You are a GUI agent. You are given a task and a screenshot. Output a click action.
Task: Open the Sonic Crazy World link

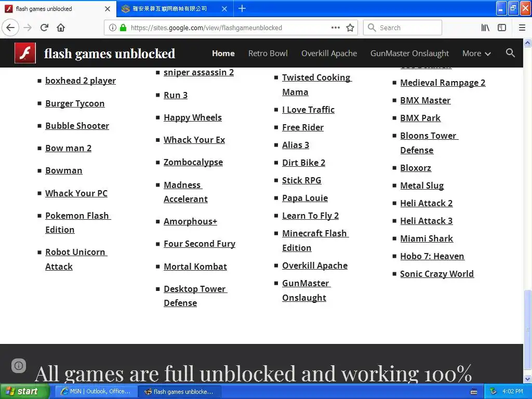point(436,274)
